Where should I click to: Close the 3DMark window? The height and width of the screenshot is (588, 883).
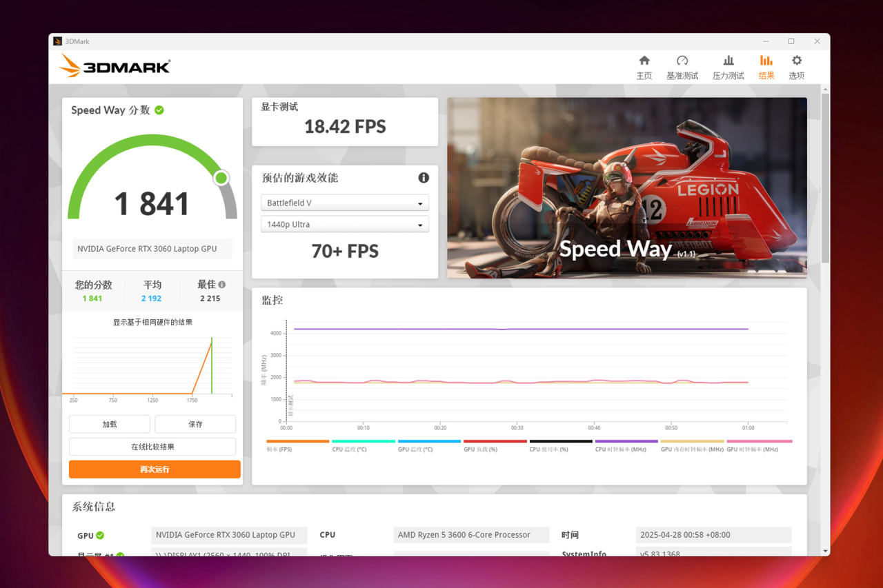pyautogui.click(x=817, y=41)
